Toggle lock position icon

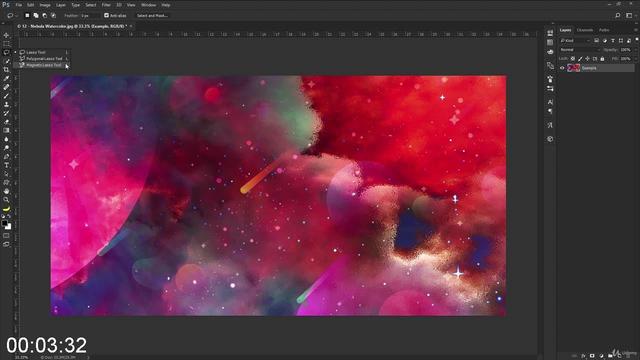587,59
